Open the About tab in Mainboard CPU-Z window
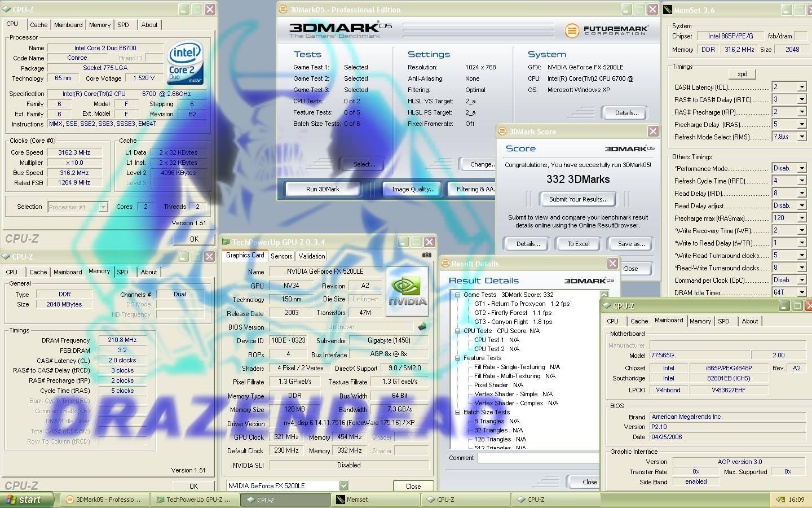 pos(749,321)
